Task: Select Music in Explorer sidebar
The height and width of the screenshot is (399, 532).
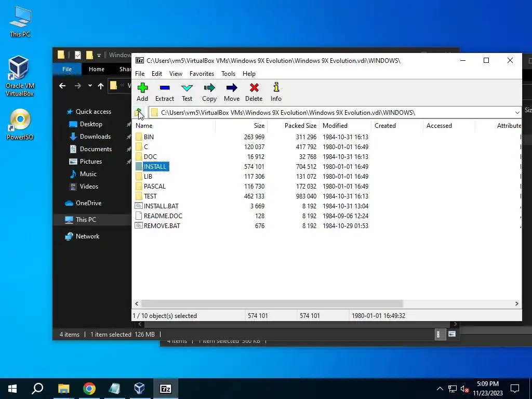Action: pyautogui.click(x=83, y=174)
